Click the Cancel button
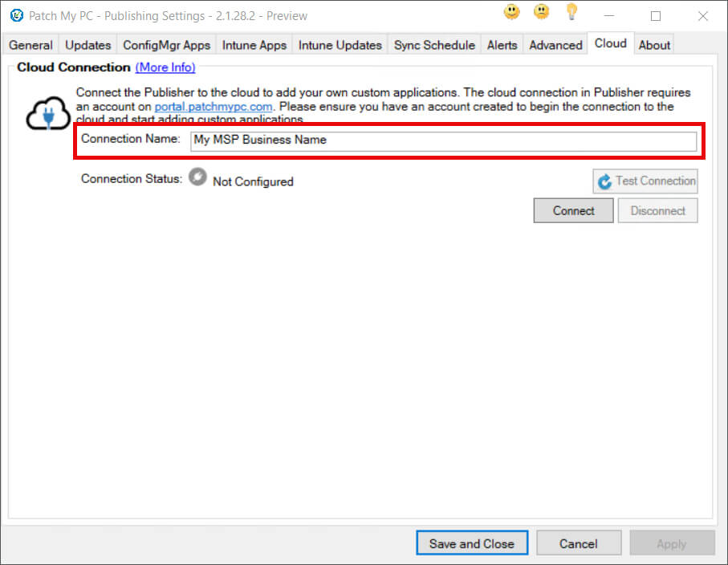The height and width of the screenshot is (565, 728). point(579,543)
